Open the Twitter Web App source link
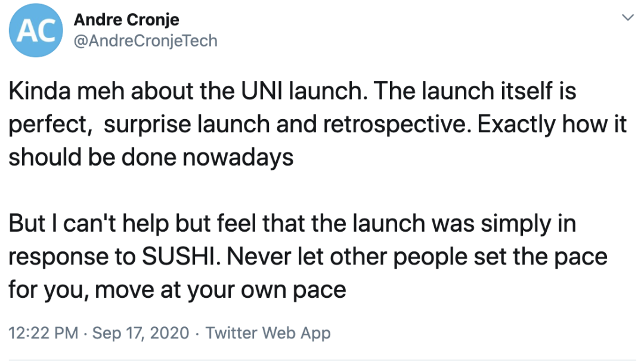This screenshot has height=364, width=644. [268, 333]
